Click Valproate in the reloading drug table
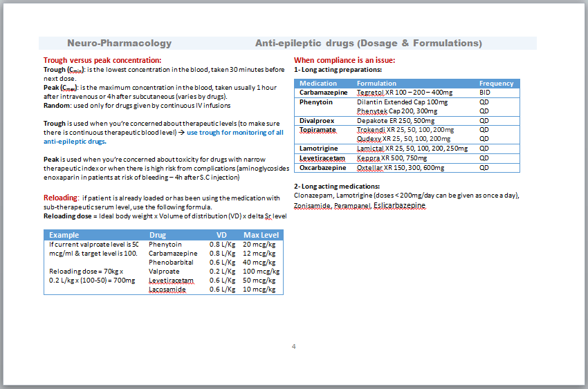The width and height of the screenshot is (588, 389). (x=164, y=272)
